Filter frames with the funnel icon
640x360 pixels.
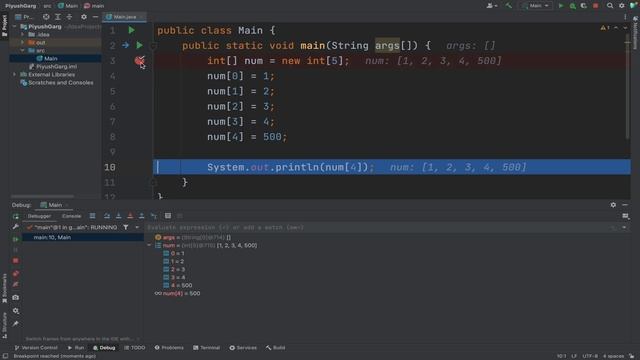tap(126, 227)
